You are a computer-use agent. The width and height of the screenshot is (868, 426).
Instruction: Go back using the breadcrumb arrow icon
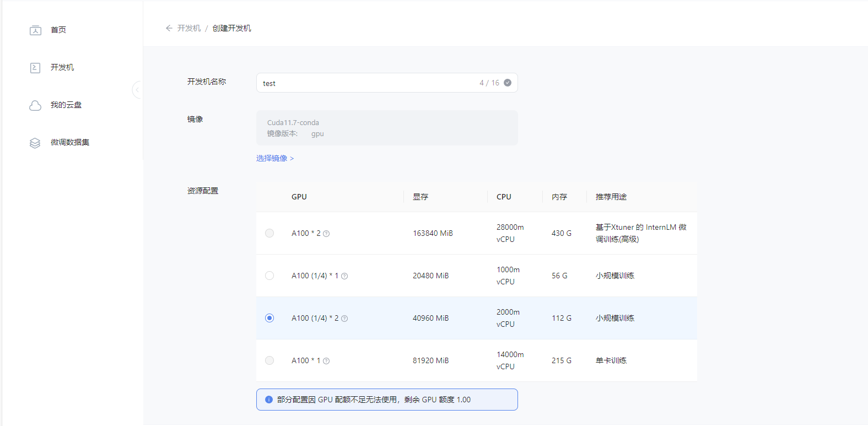[169, 28]
